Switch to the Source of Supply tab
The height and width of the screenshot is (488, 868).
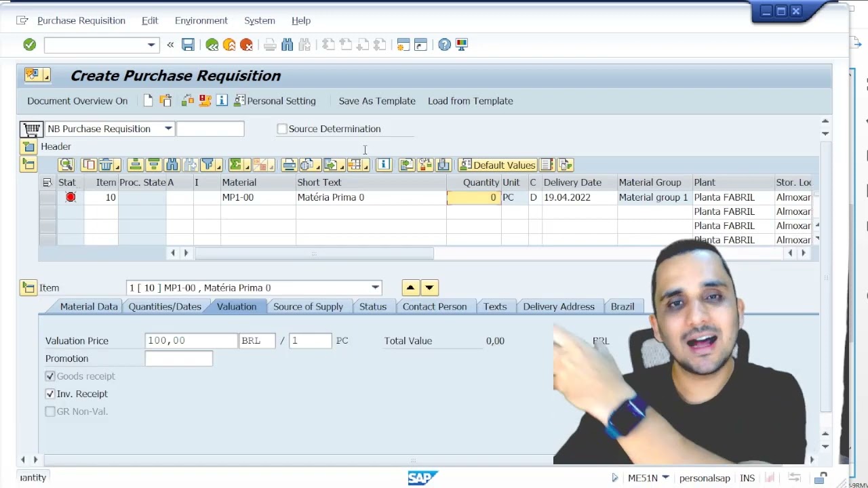pyautogui.click(x=308, y=306)
